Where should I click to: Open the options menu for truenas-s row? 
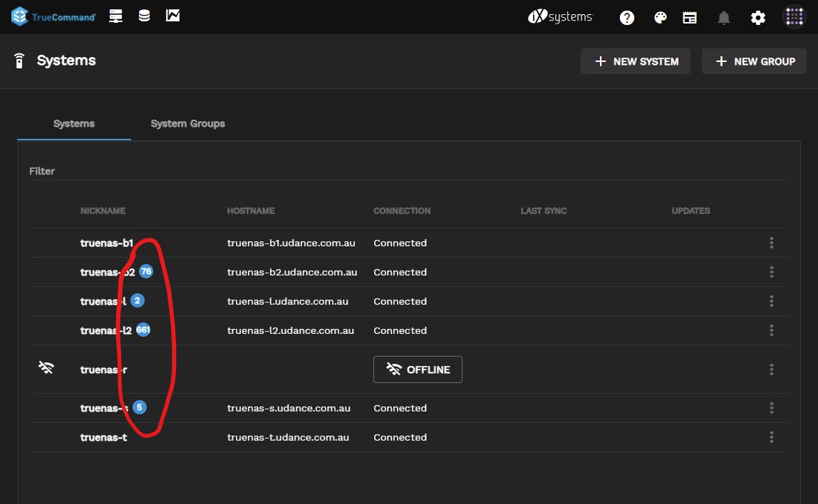[x=772, y=408]
